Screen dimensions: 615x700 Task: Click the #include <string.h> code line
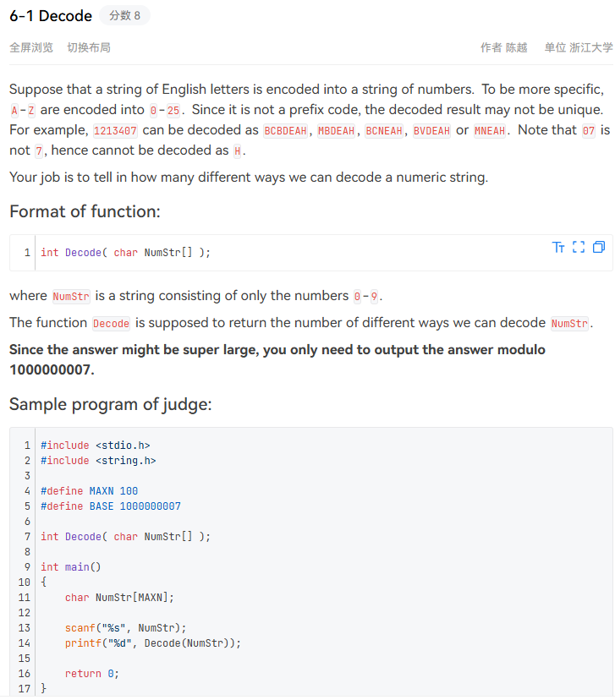pyautogui.click(x=98, y=461)
